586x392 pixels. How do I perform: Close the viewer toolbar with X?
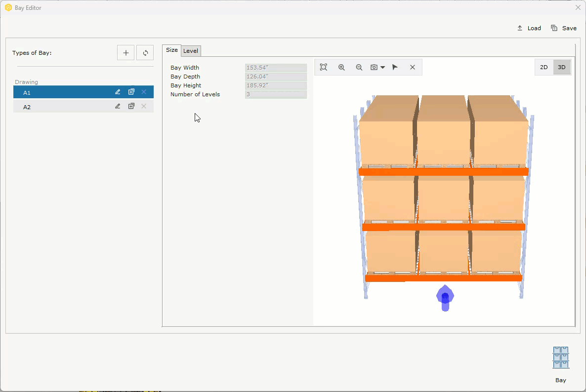click(x=412, y=67)
